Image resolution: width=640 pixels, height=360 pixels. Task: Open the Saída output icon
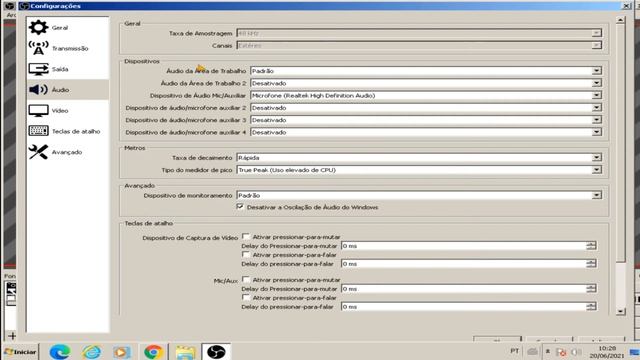38,69
